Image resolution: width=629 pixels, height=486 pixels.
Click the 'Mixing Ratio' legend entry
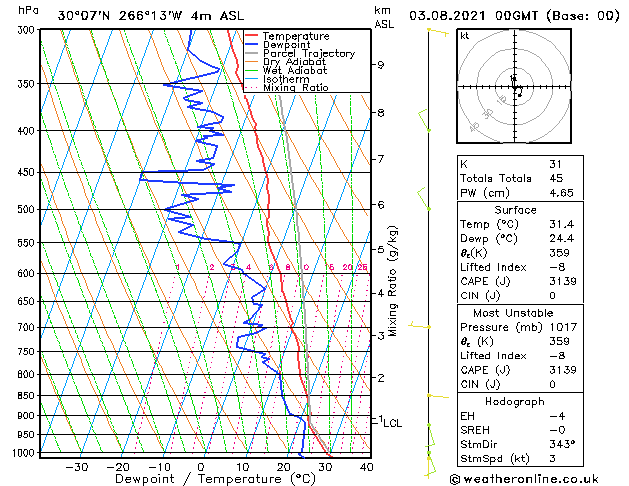pos(296,87)
